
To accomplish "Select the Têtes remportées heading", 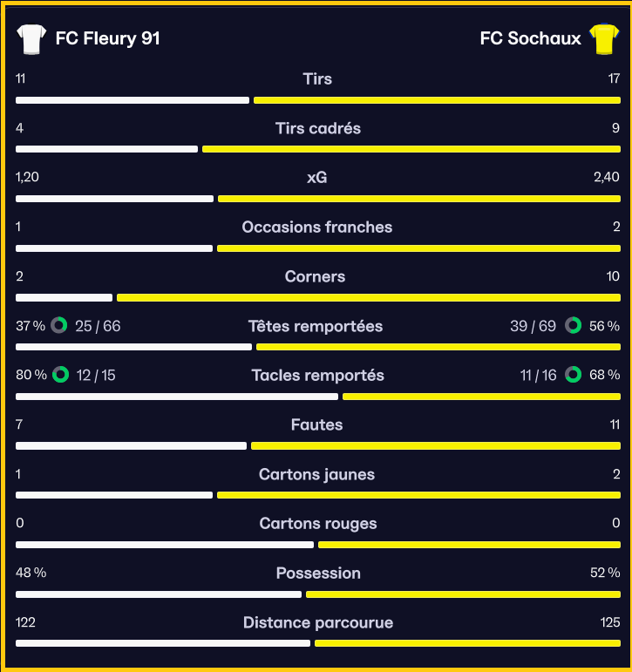I will [x=316, y=326].
